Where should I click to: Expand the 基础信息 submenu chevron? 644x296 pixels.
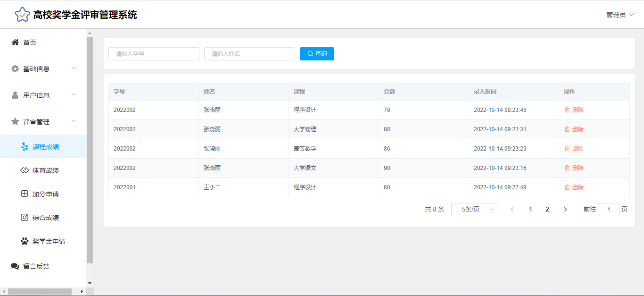(x=74, y=68)
